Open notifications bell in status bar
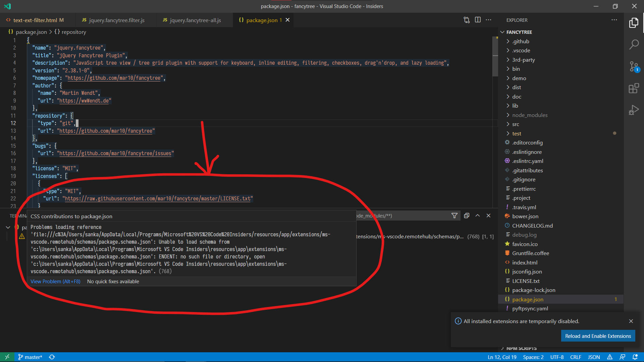This screenshot has width=644, height=362. pos(635,357)
